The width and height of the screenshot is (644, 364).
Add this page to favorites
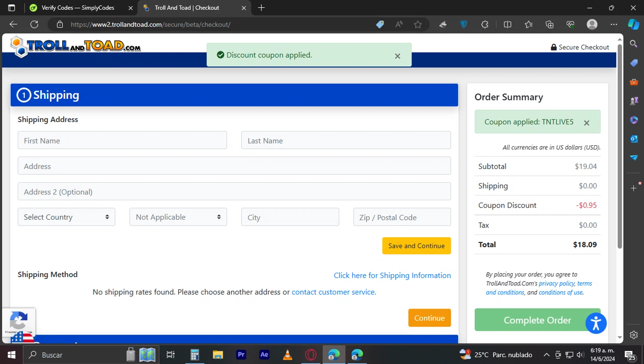click(x=418, y=24)
